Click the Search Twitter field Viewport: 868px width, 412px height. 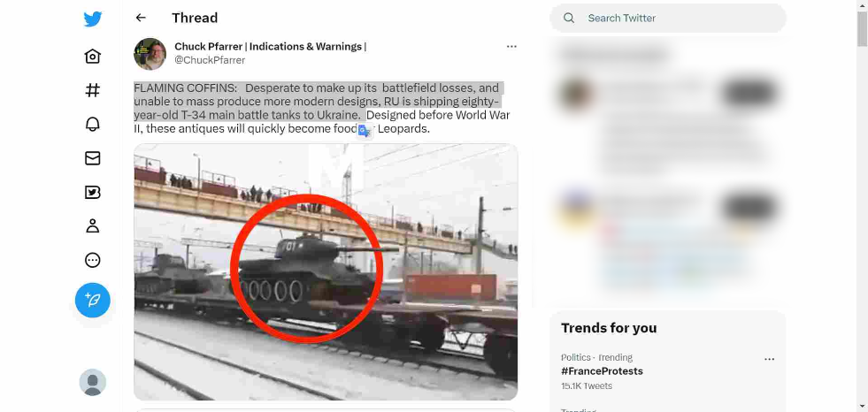point(668,19)
